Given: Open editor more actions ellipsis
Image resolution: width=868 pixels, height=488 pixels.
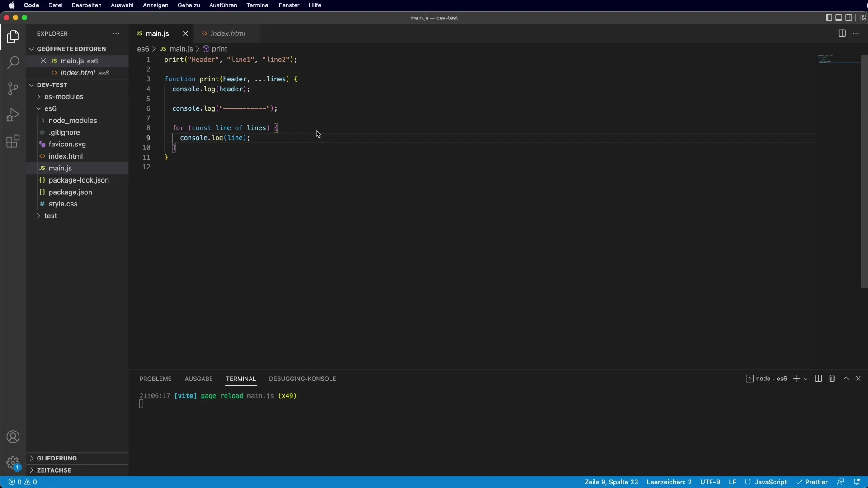Looking at the screenshot, I should pos(856,33).
